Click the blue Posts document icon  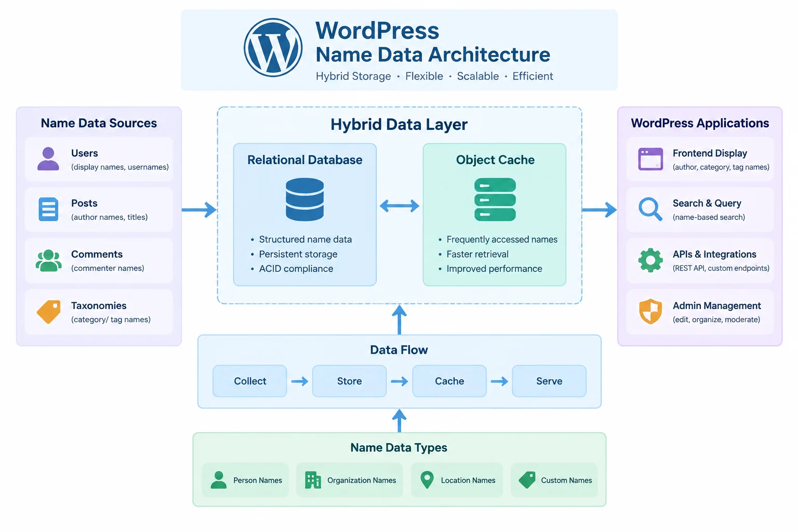(48, 209)
